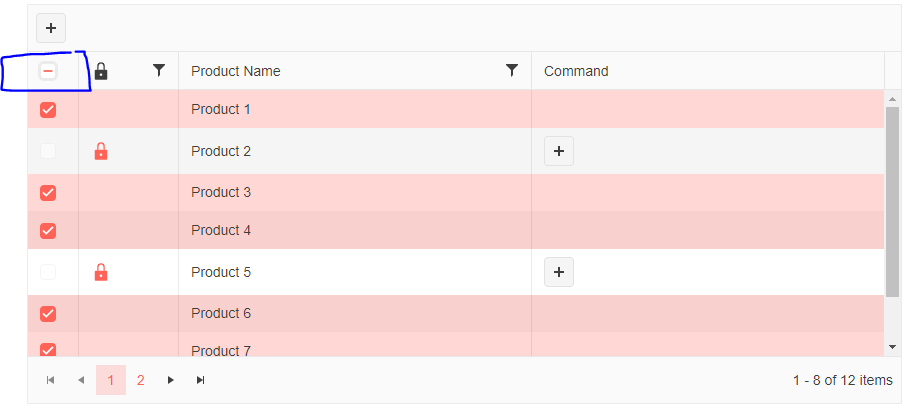Viewport: 920px width, 408px height.
Task: Click the black lock header icon
Action: [101, 71]
